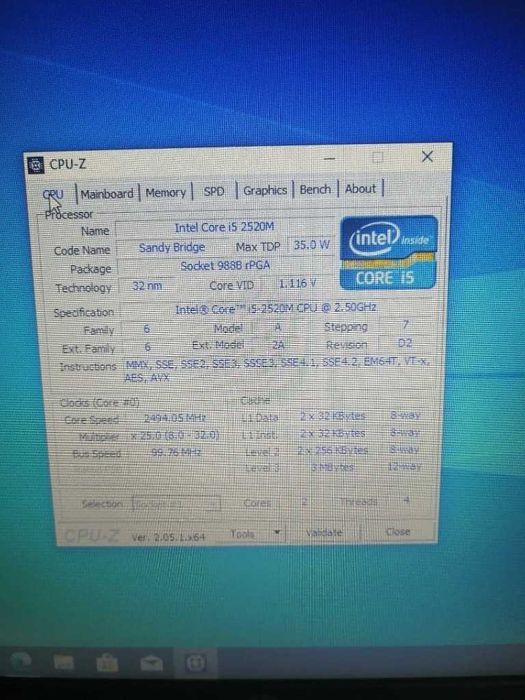Click the Instructions list starting with MMX
The height and width of the screenshot is (700, 525).
coord(277,370)
